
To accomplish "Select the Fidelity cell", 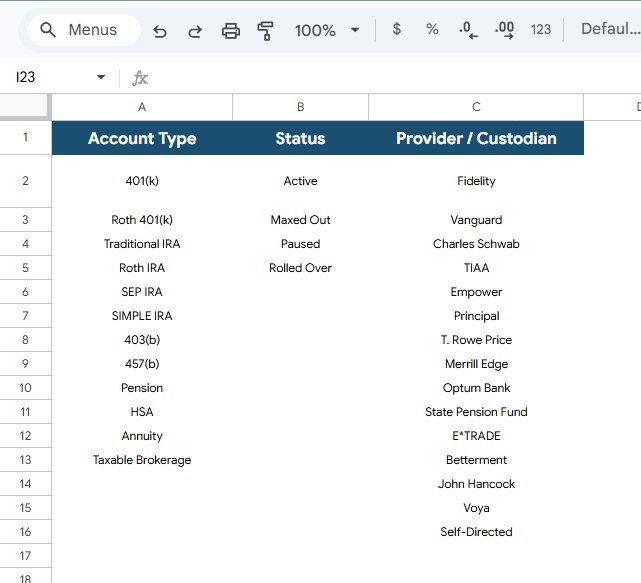I will tap(476, 181).
